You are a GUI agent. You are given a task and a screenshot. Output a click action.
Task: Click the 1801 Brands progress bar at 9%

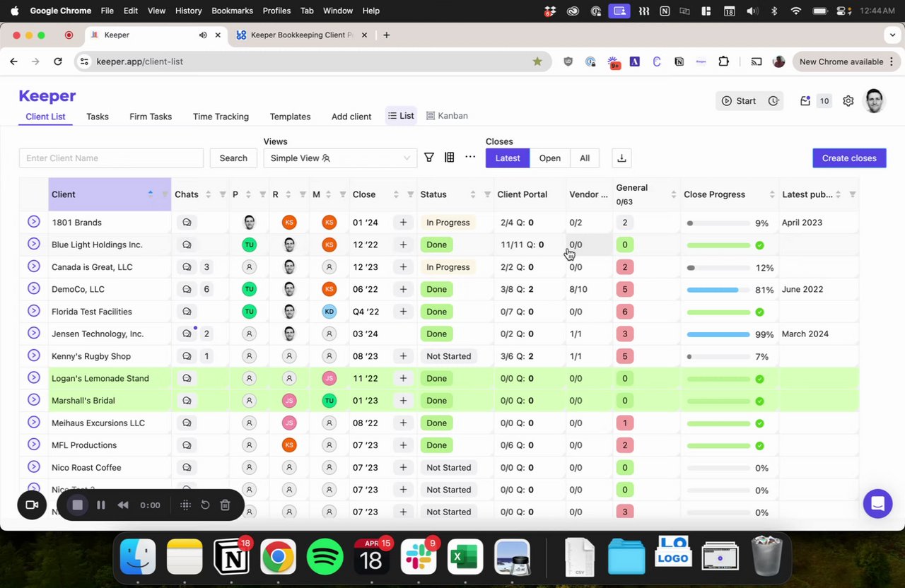point(718,223)
